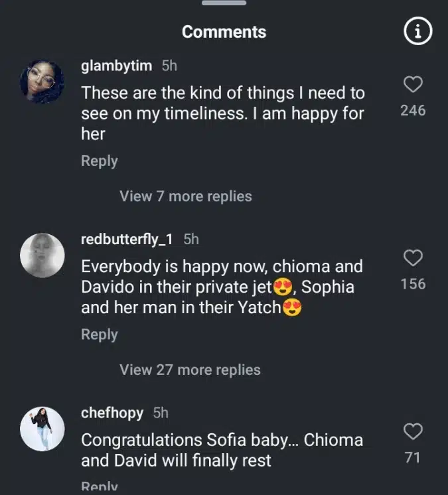The image size is (448, 495).
Task: Open the comments info icon
Action: click(x=418, y=32)
